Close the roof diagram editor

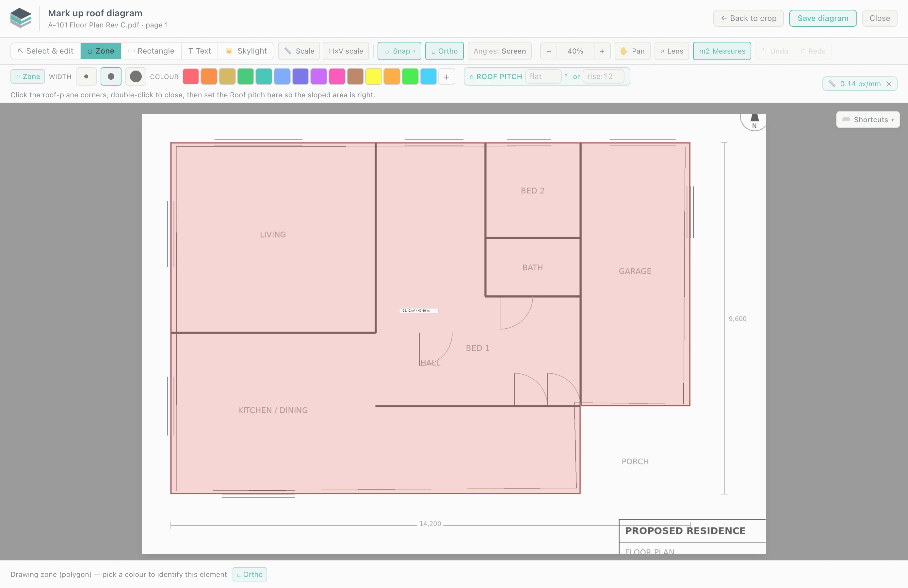tap(879, 18)
